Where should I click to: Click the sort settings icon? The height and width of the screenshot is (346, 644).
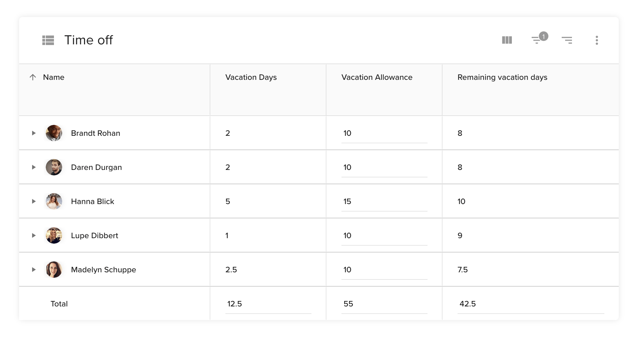point(567,40)
